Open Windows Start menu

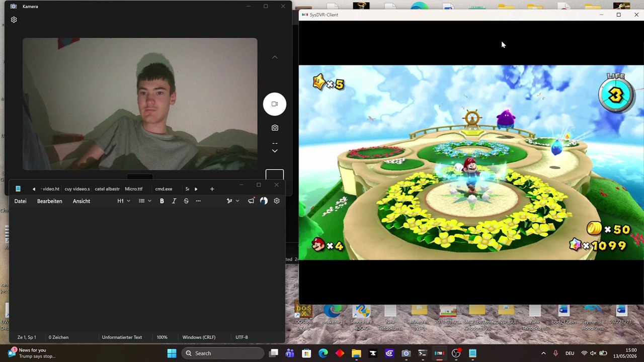point(172,353)
